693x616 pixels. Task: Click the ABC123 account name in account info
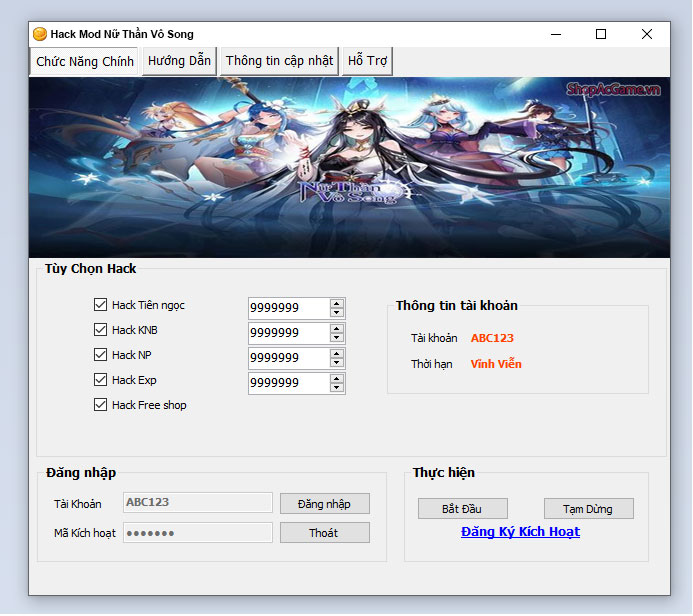pyautogui.click(x=492, y=338)
